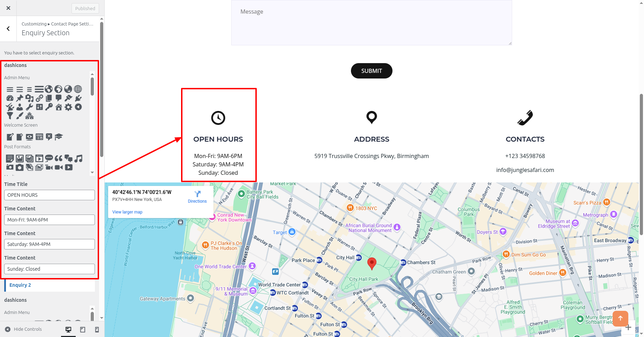Focus the Message text area
The width and height of the screenshot is (644, 337).
click(x=372, y=23)
